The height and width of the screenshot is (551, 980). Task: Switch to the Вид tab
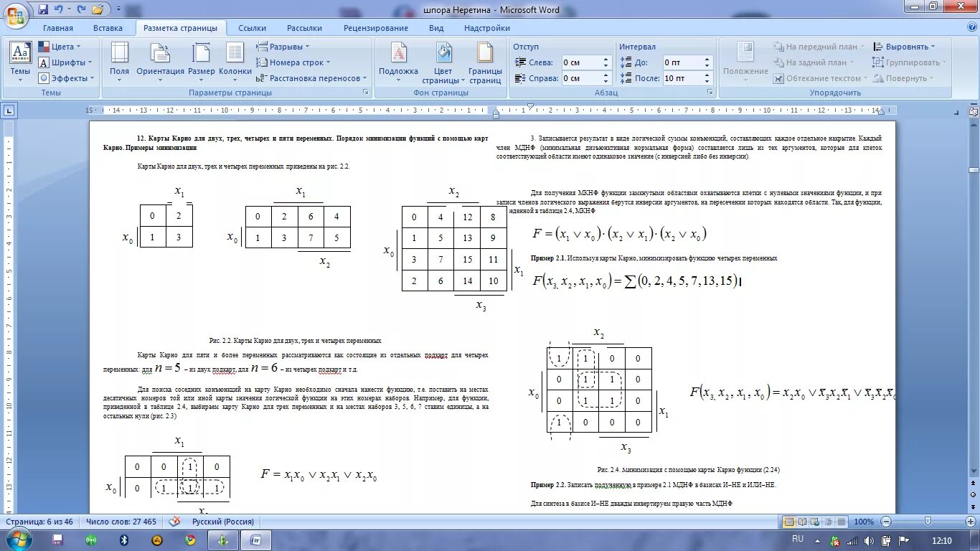point(436,28)
